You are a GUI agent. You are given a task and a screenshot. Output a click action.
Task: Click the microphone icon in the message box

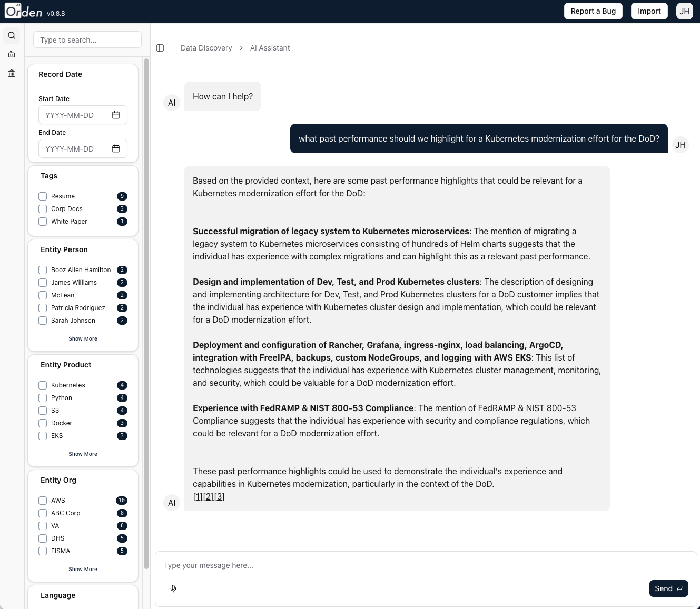(173, 588)
